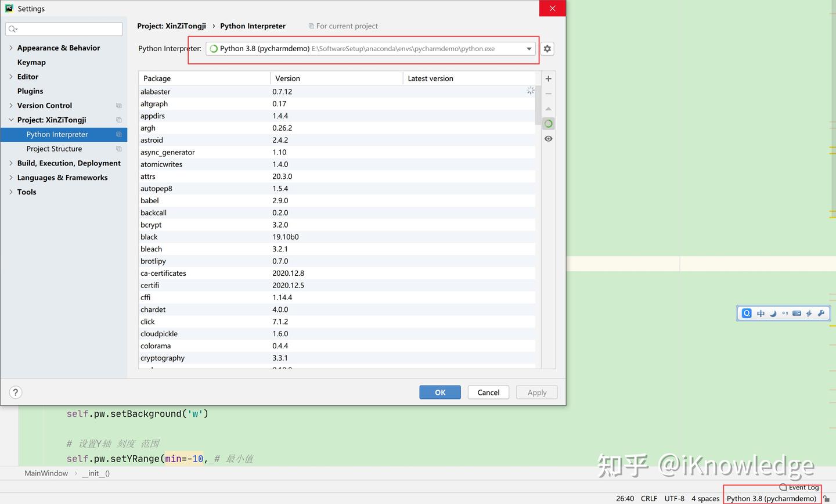This screenshot has height=504, width=836.
Task: Open the Python Interpreter dropdown list
Action: click(x=528, y=49)
